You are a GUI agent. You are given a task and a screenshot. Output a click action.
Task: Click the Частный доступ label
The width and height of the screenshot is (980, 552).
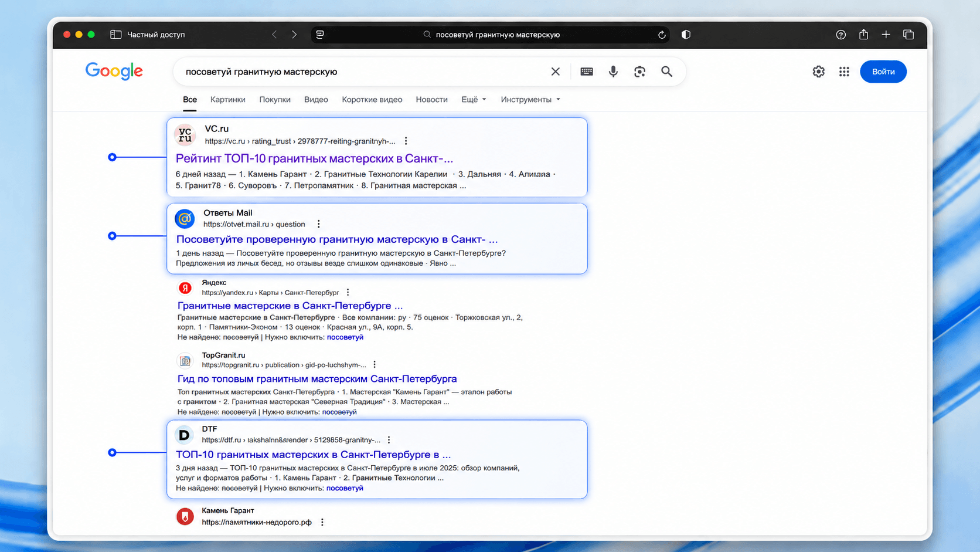pyautogui.click(x=156, y=35)
